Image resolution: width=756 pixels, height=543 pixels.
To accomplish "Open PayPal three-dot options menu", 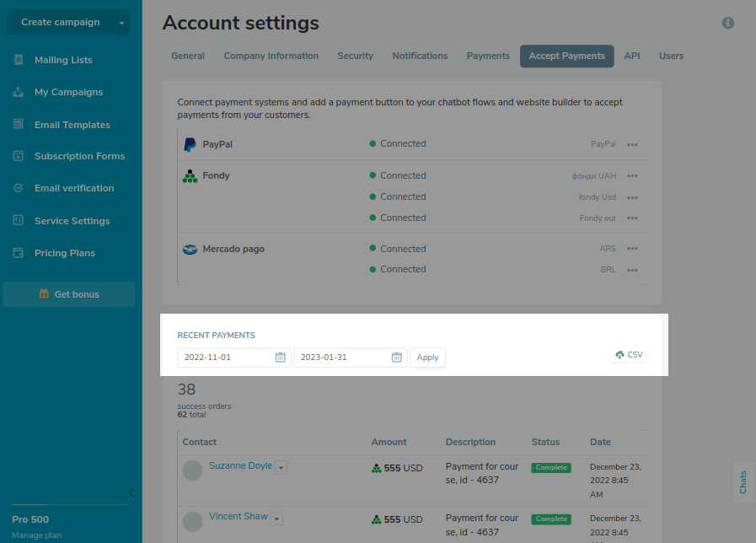I will [632, 144].
